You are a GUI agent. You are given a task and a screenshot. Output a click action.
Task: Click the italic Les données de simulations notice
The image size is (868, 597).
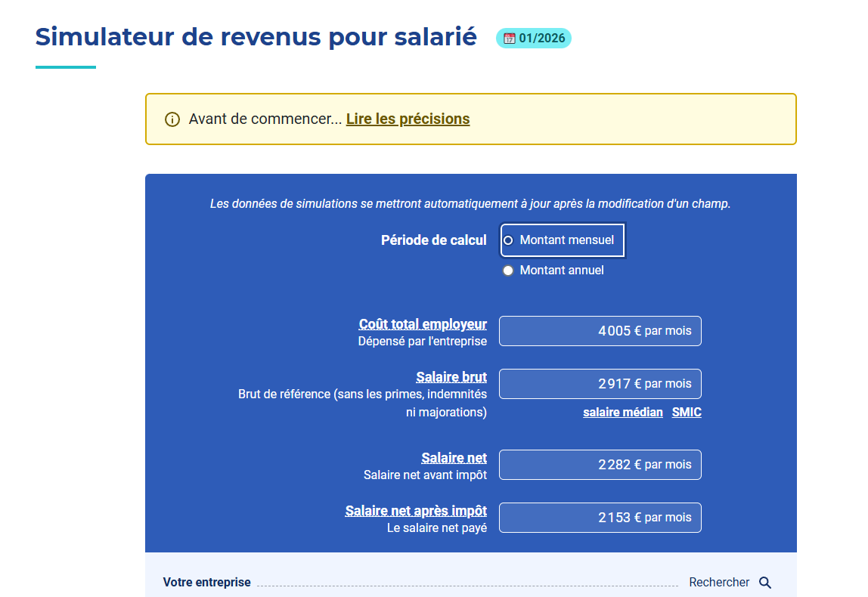[470, 203]
